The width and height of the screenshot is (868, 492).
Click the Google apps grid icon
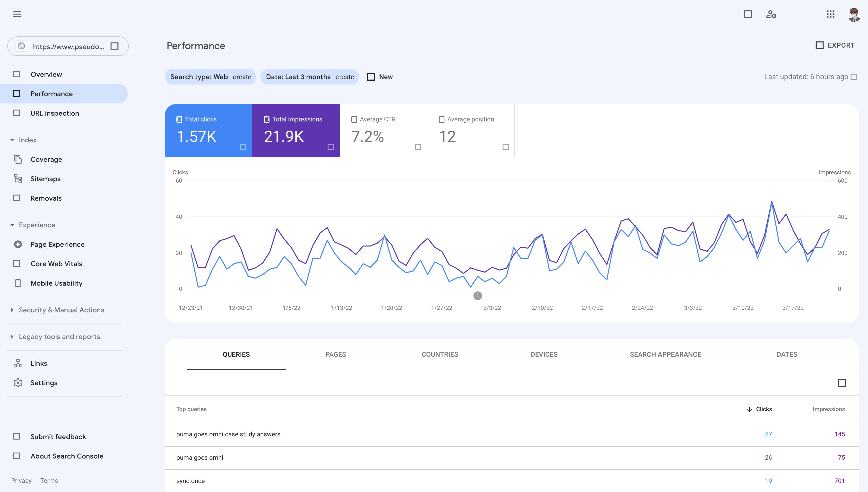coord(831,14)
